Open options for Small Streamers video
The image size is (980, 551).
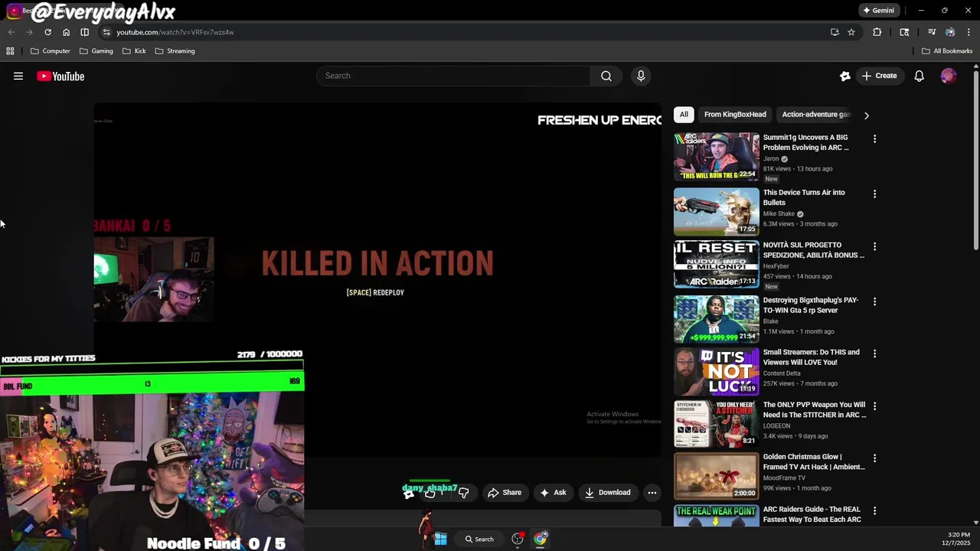coord(874,354)
